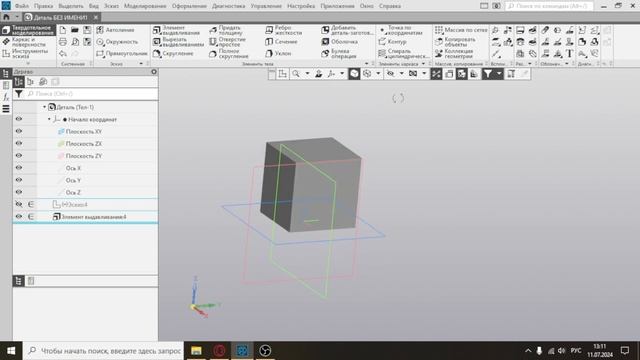Open the home start page icon

point(6,17)
